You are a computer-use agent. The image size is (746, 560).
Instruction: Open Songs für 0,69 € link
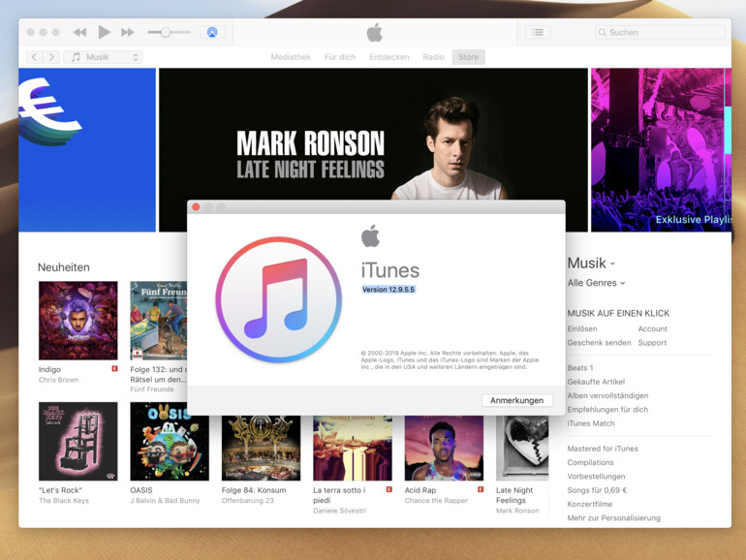click(597, 490)
